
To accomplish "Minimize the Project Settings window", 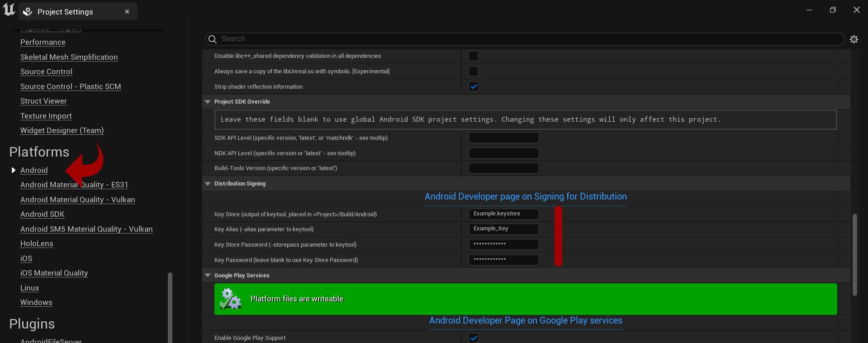I will coord(809,10).
